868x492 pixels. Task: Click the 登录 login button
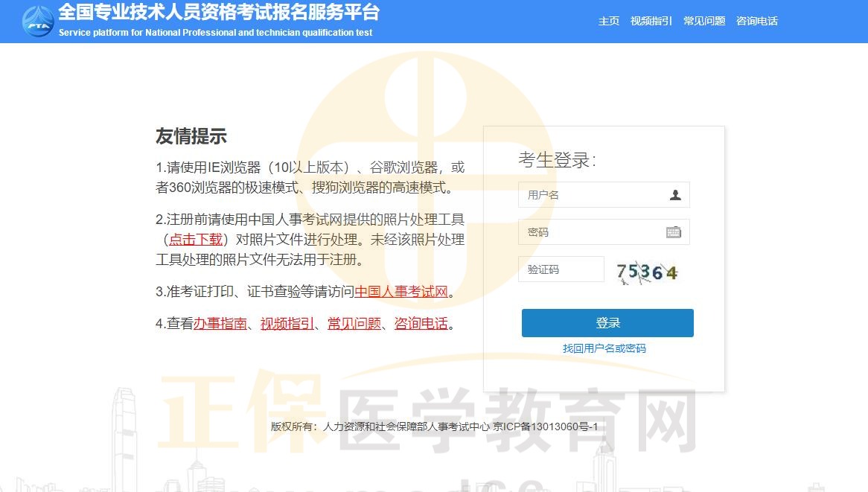(607, 322)
